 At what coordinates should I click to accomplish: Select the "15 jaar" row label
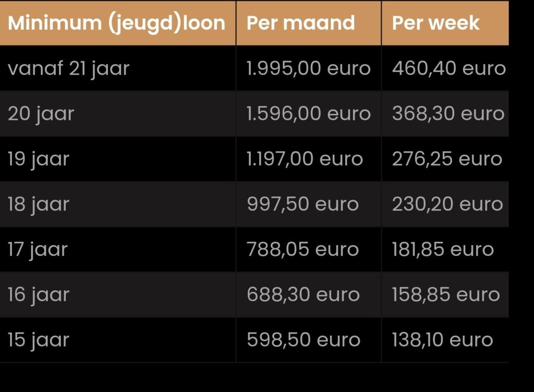pos(38,340)
